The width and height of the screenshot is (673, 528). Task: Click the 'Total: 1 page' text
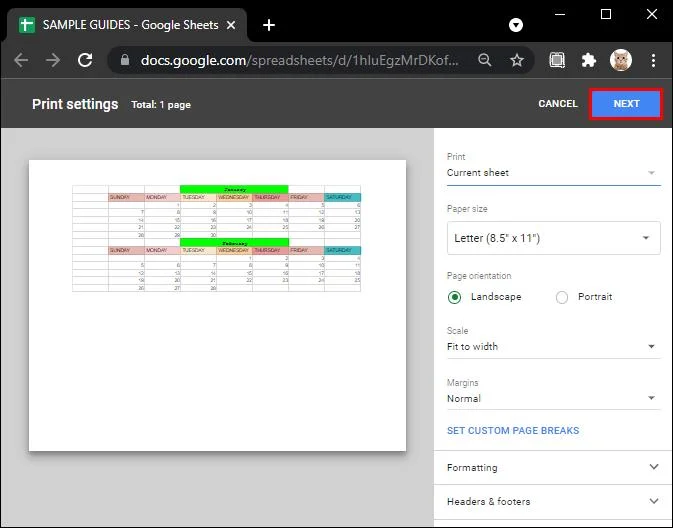[161, 105]
